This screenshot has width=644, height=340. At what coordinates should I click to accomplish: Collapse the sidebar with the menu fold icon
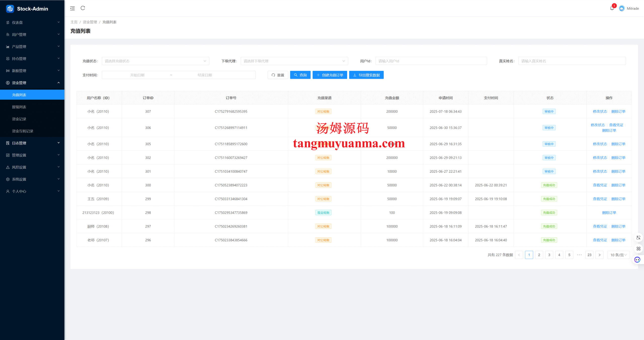pyautogui.click(x=72, y=8)
